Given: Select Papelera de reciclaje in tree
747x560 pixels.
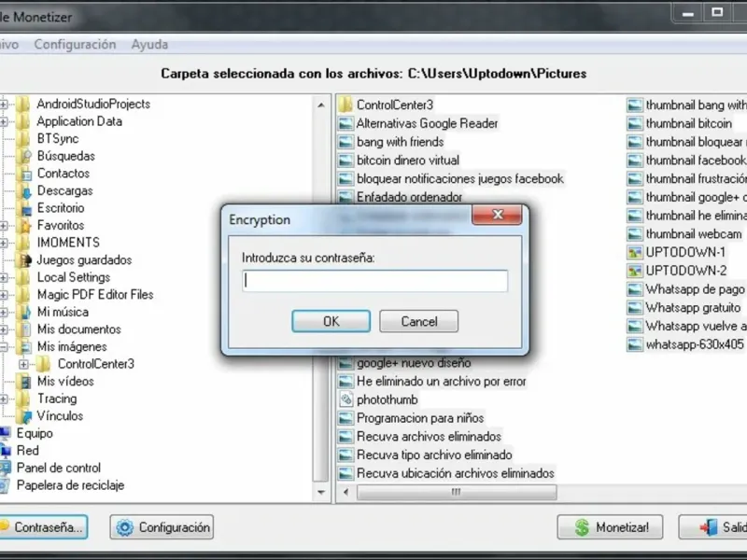Looking at the screenshot, I should [71, 485].
